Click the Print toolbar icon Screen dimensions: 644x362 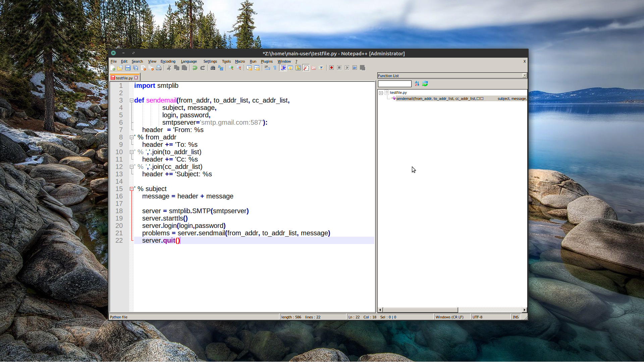(x=159, y=68)
